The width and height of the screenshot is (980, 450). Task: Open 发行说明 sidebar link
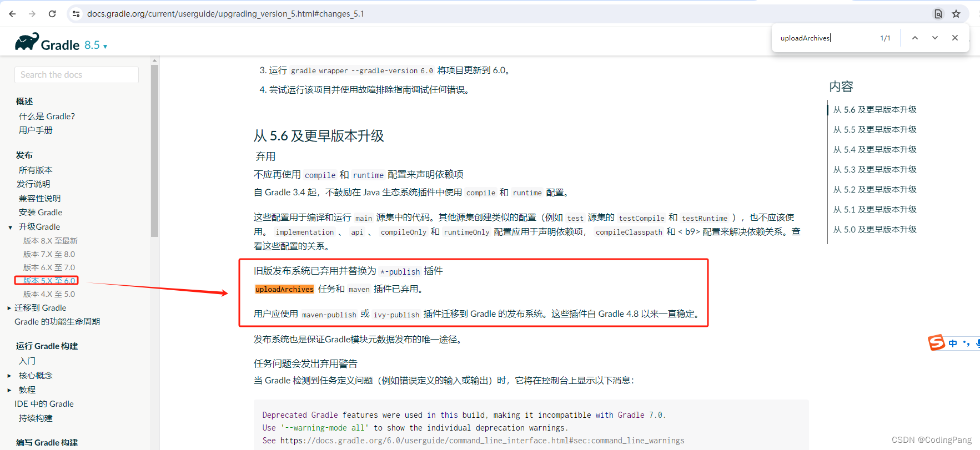(x=33, y=184)
